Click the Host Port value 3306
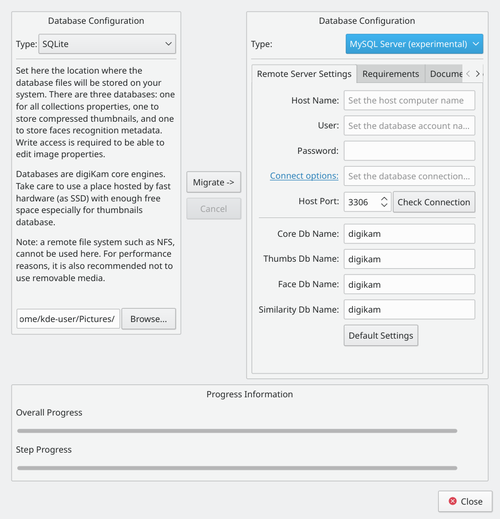 358,202
